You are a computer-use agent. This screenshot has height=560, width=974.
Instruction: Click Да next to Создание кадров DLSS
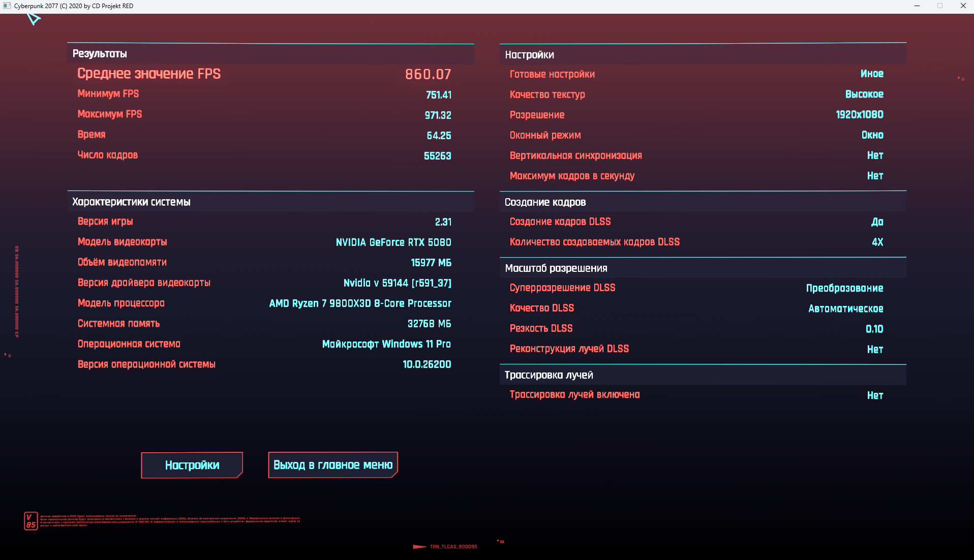click(x=877, y=222)
